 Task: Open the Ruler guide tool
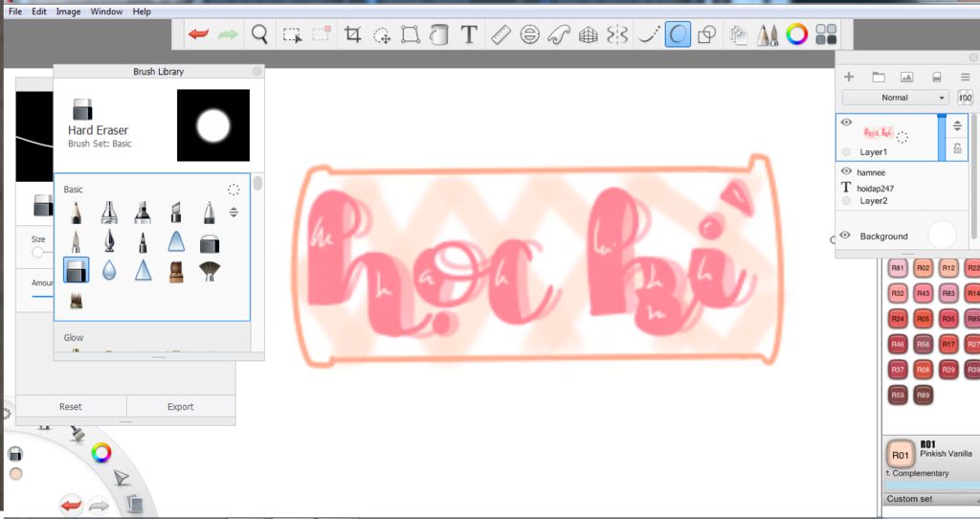pyautogui.click(x=501, y=34)
